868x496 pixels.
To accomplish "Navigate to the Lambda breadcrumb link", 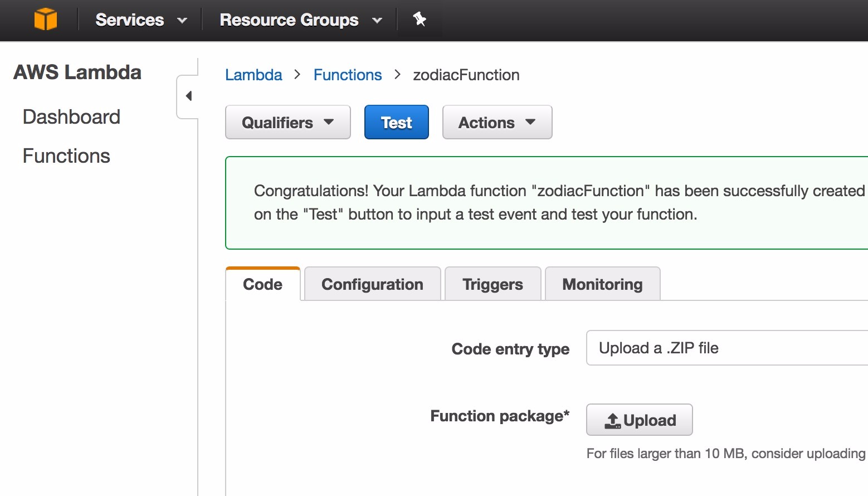I will 253,75.
